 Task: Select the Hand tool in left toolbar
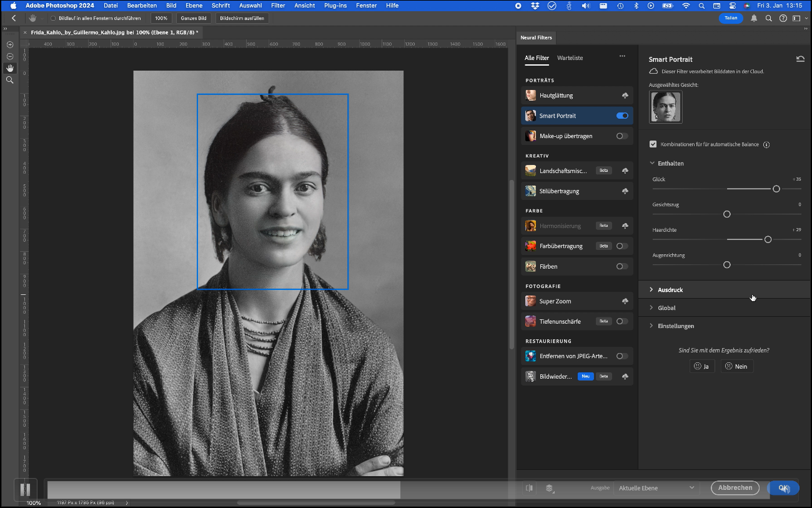coord(9,68)
